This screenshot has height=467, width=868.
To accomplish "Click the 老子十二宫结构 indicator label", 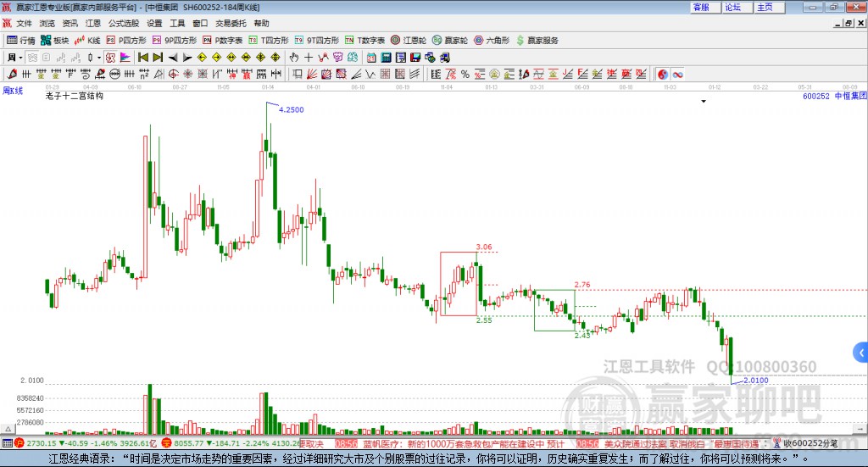I will coord(75,96).
